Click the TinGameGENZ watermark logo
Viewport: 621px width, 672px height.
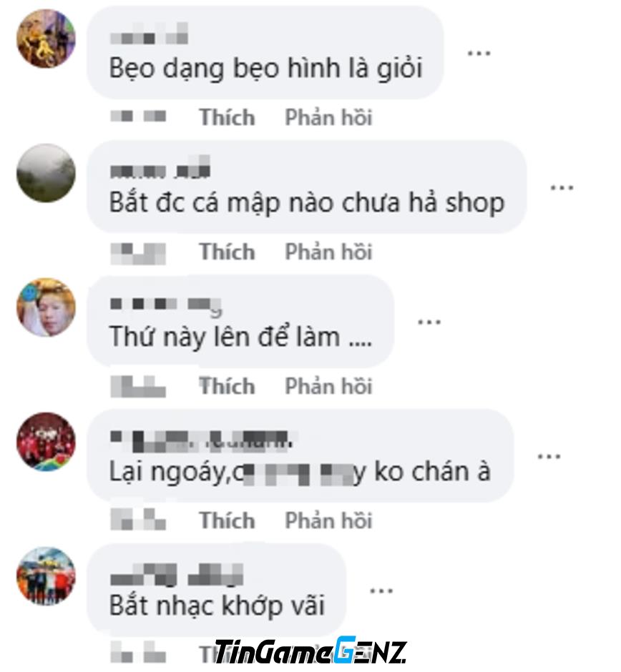coord(310,651)
